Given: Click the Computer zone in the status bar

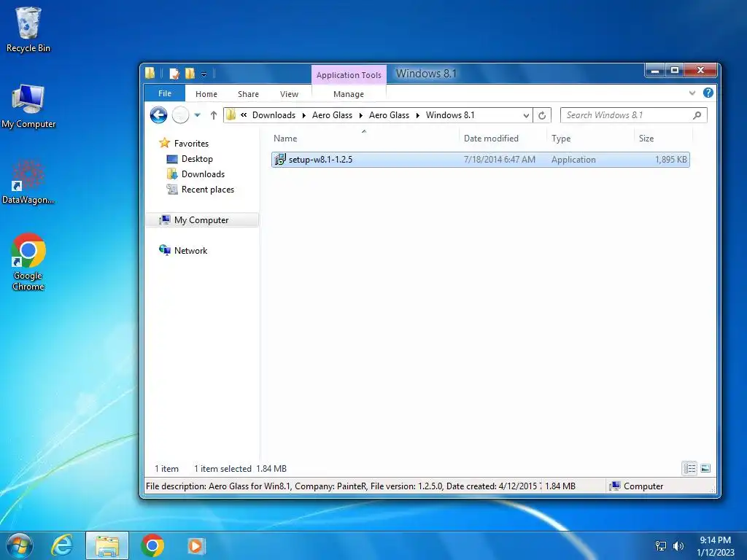Looking at the screenshot, I should (636, 486).
